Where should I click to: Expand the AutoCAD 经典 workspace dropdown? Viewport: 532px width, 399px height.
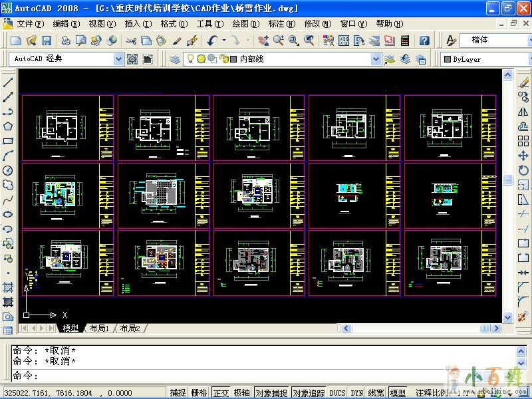click(x=119, y=59)
